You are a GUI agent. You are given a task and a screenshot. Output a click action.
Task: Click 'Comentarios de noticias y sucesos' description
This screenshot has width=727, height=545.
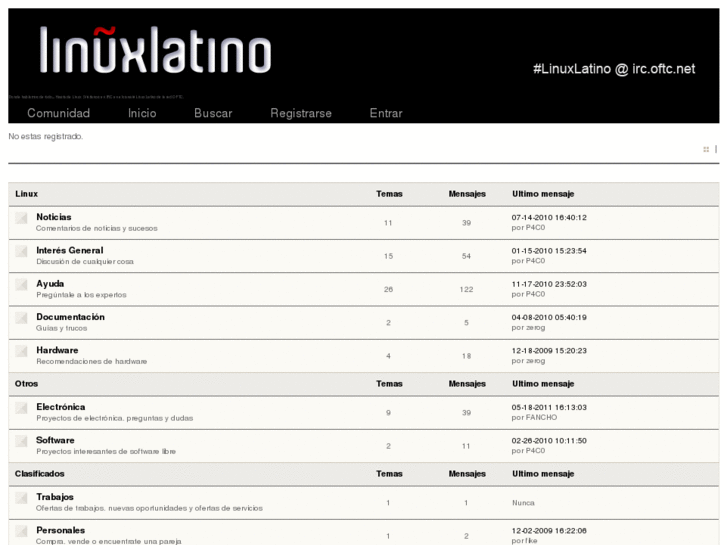coord(97,228)
